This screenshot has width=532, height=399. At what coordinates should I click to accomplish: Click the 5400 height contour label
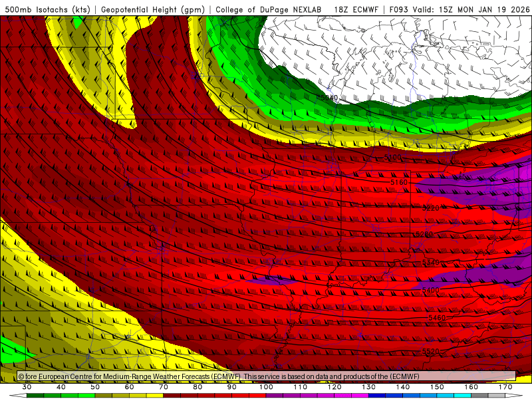coord(430,290)
